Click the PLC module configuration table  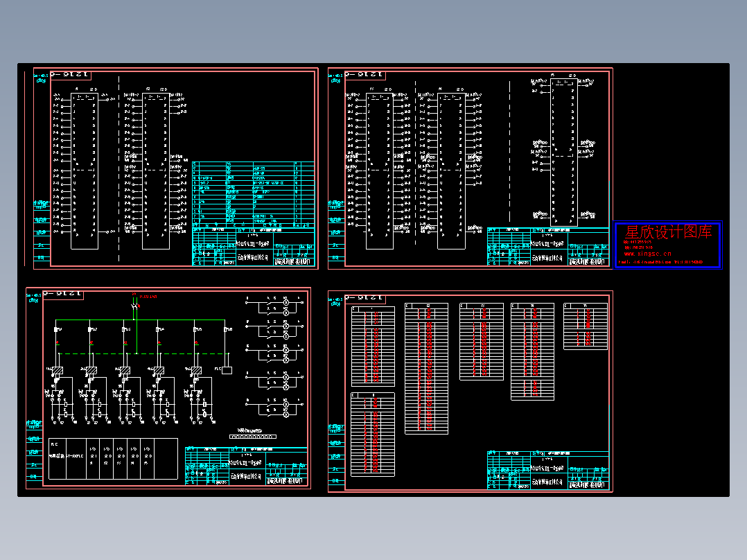(113, 459)
